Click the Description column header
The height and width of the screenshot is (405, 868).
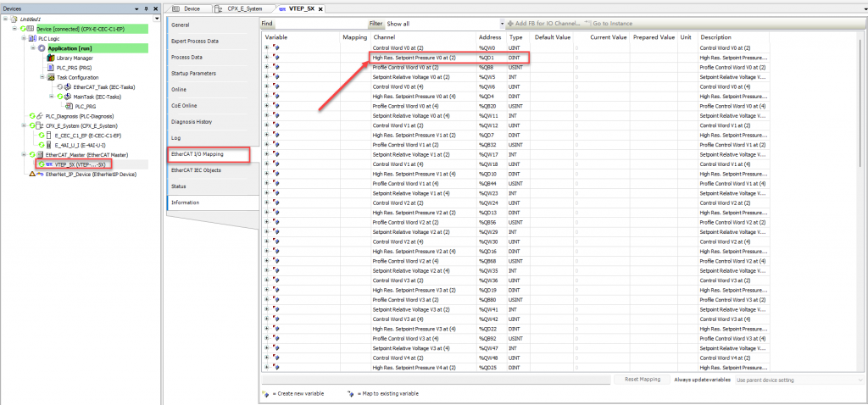[733, 37]
